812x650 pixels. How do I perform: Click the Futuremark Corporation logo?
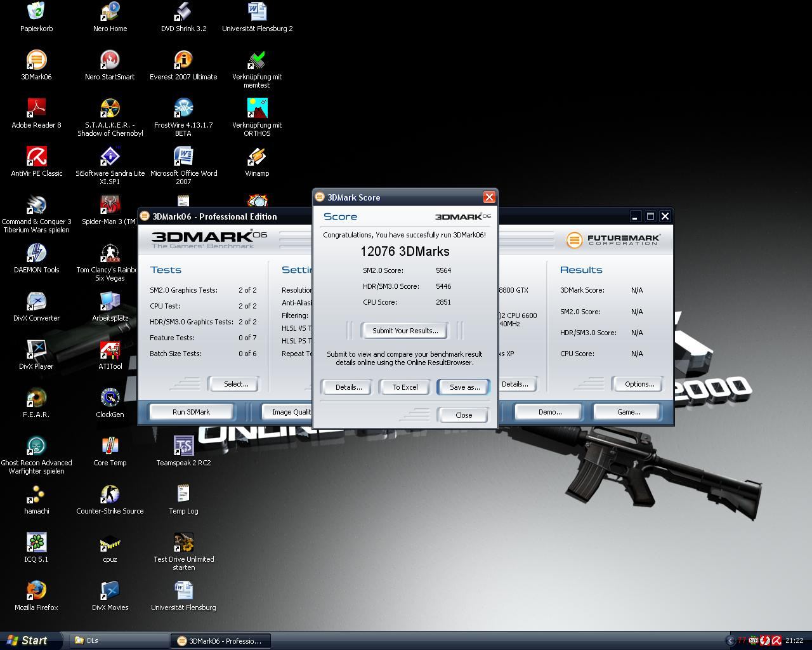(x=613, y=240)
